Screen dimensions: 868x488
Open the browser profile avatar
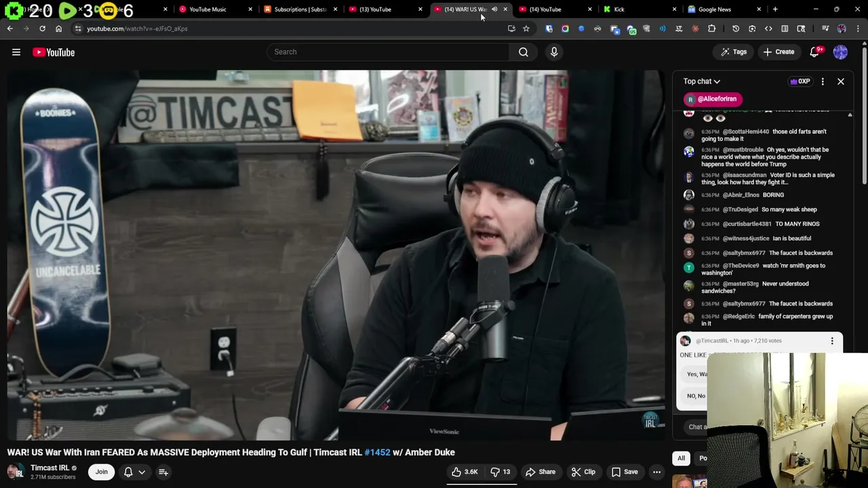(x=842, y=28)
